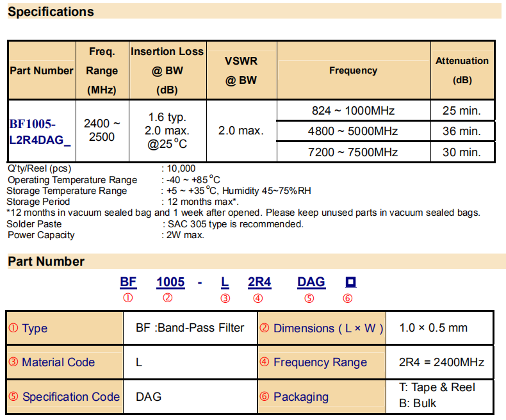Click circled number 3 under "L"
The height and width of the screenshot is (420, 506).
click(225, 298)
